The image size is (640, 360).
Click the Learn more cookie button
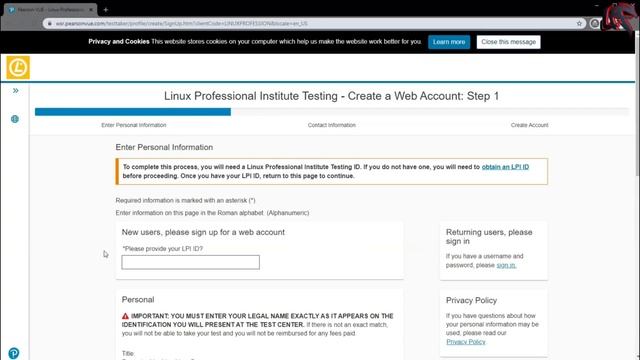coord(449,42)
